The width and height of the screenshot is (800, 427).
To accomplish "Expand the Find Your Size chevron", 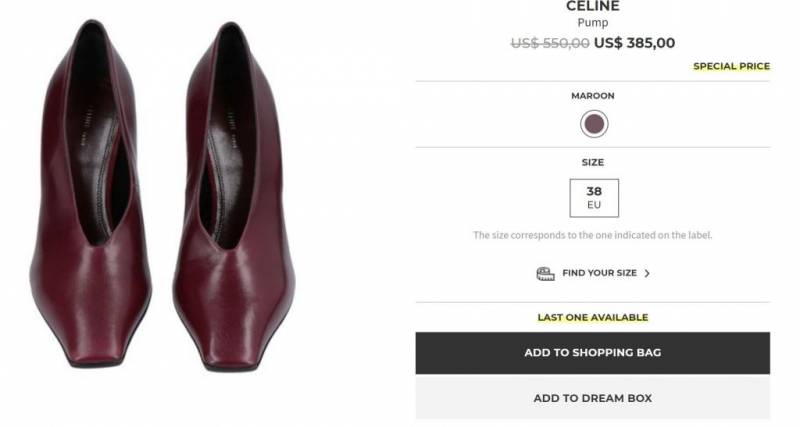I will tap(647, 273).
